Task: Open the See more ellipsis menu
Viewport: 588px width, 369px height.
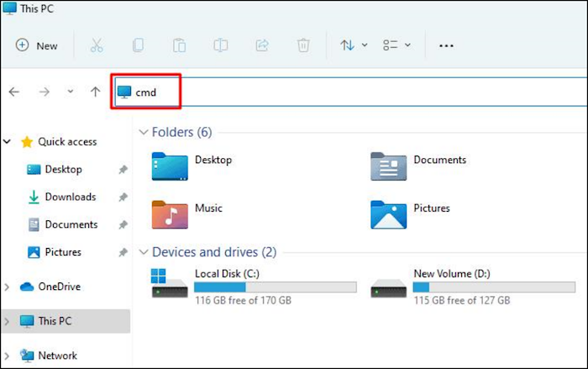Action: pyautogui.click(x=446, y=45)
